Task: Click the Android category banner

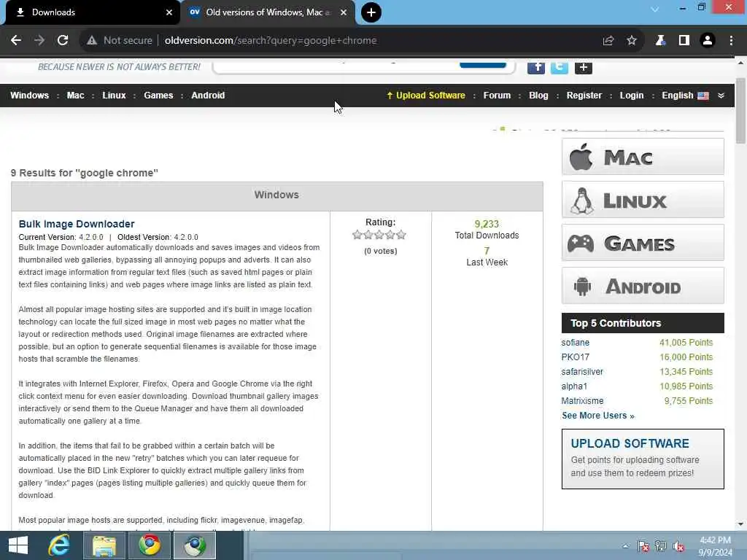Action: 643,286
